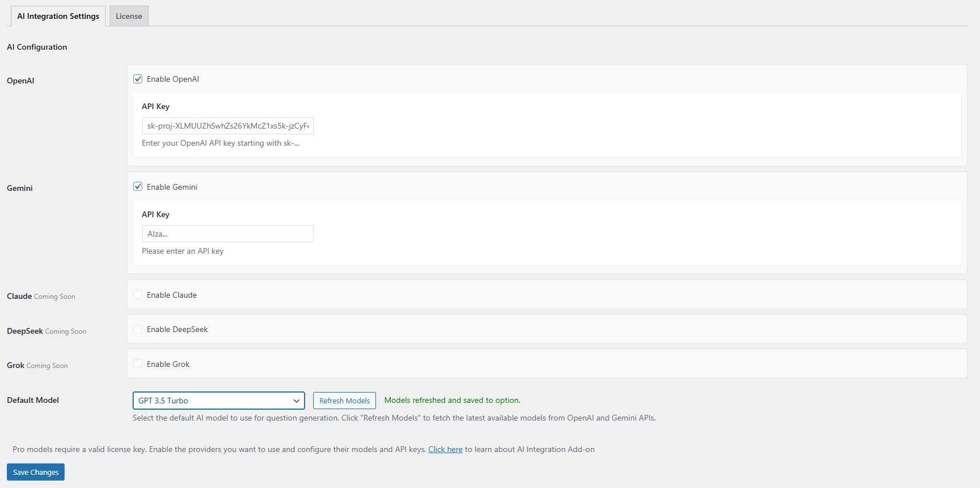Uncheck the Enable OpenAI checkbox
Screen dimensions: 980x488
[x=138, y=79]
